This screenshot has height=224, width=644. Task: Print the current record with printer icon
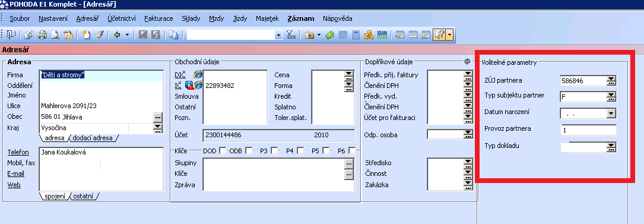(x=42, y=35)
